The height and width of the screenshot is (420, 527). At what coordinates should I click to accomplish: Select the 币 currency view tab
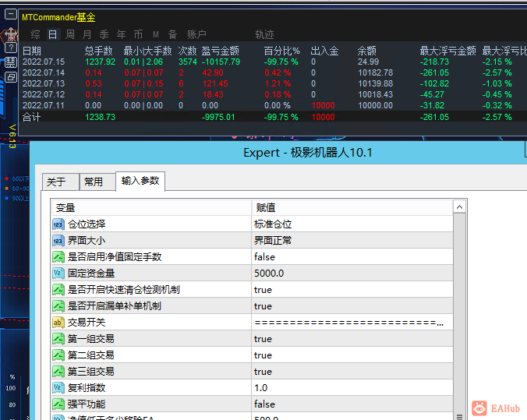pos(138,34)
